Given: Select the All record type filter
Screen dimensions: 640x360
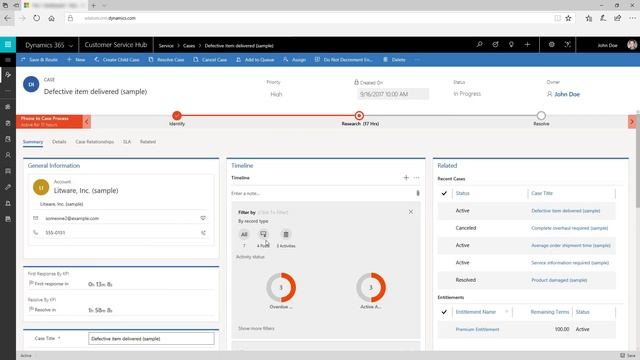Looking at the screenshot, I should click(x=244, y=235).
